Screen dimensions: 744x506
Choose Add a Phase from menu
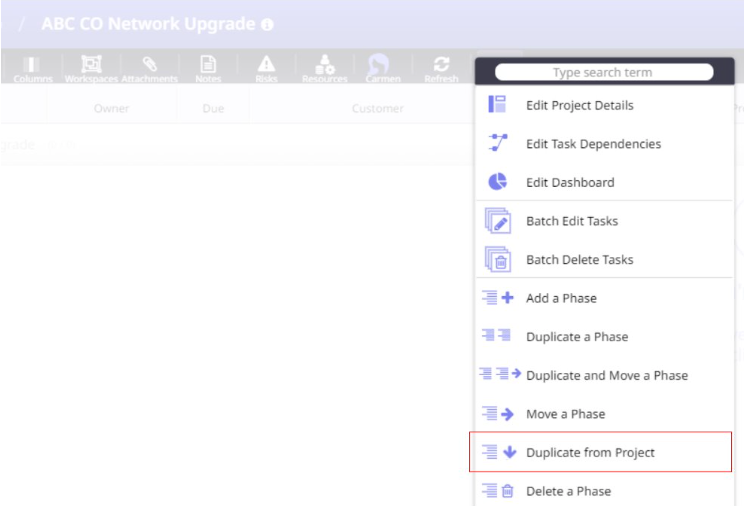(x=561, y=298)
